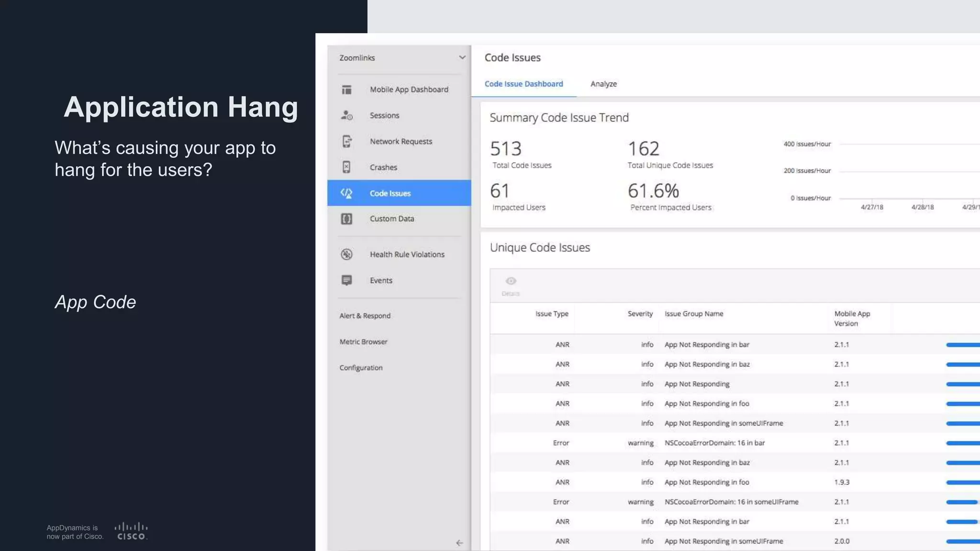Click the Details eye icon
This screenshot has width=980, height=551.
point(511,281)
